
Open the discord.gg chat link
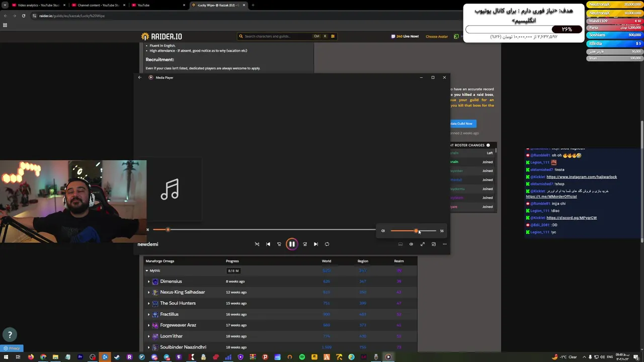click(572, 218)
